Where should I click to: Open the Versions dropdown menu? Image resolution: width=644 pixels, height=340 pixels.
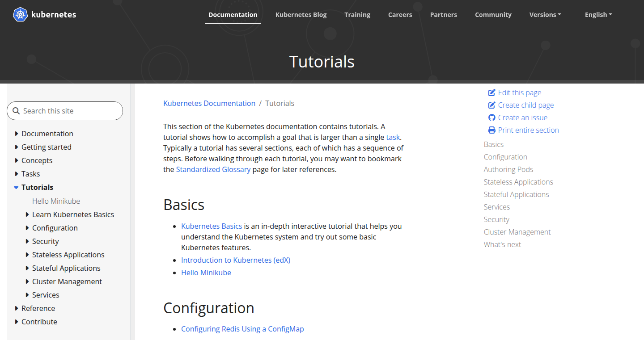tap(545, 15)
